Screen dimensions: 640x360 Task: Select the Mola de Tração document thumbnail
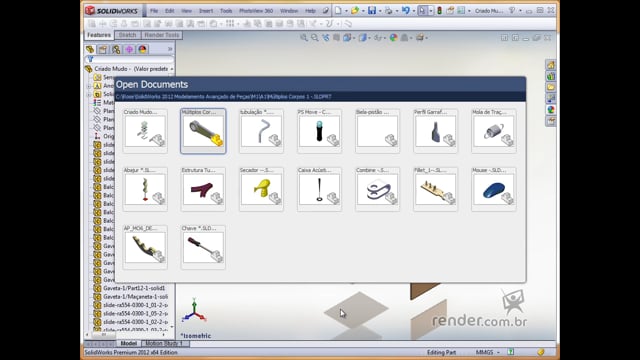[x=493, y=131]
